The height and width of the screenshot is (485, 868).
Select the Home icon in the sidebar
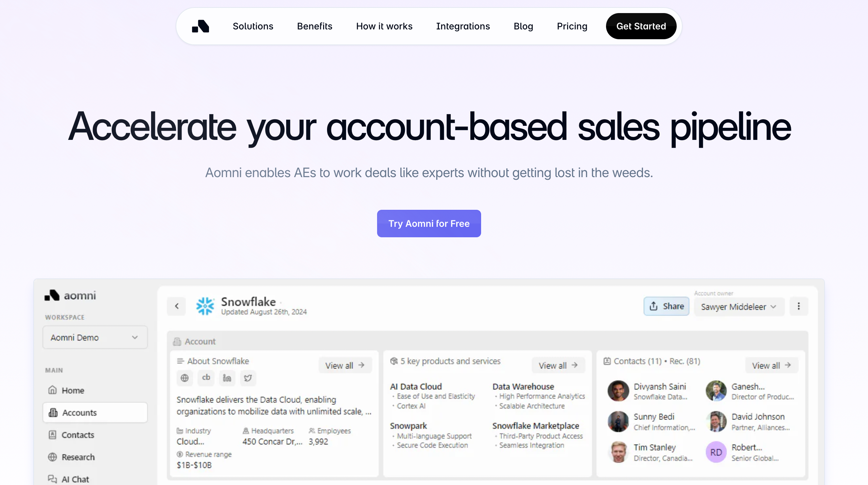point(53,390)
